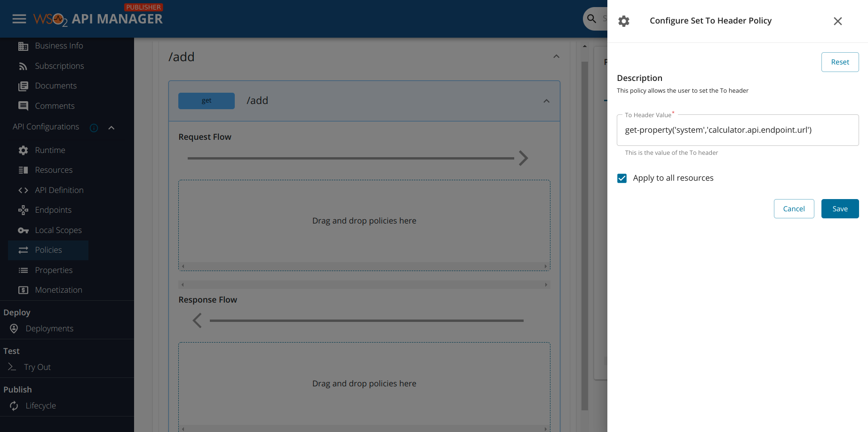Go to Documents section
Image resolution: width=868 pixels, height=432 pixels.
pos(56,86)
